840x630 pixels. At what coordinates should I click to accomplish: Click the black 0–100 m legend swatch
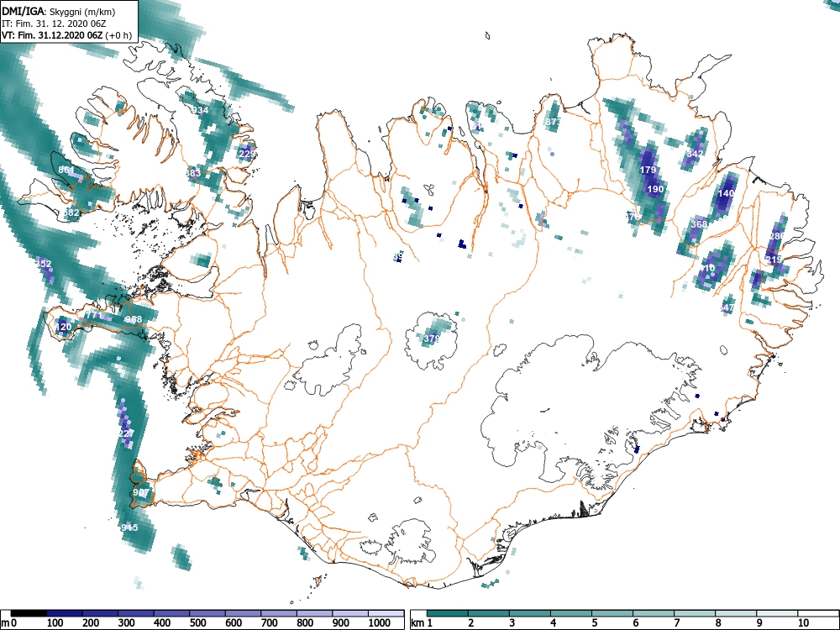pos(29,613)
